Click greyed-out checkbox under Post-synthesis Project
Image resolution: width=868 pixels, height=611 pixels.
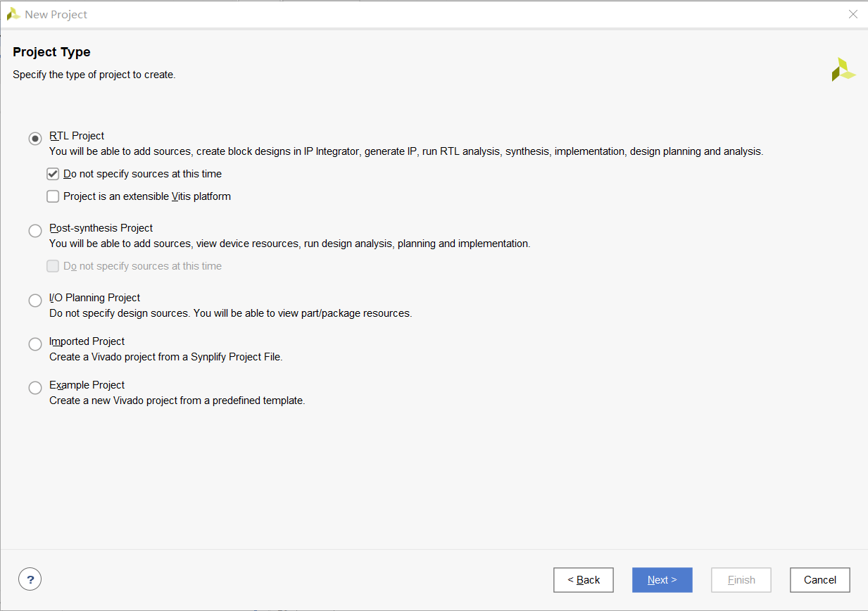[53, 266]
